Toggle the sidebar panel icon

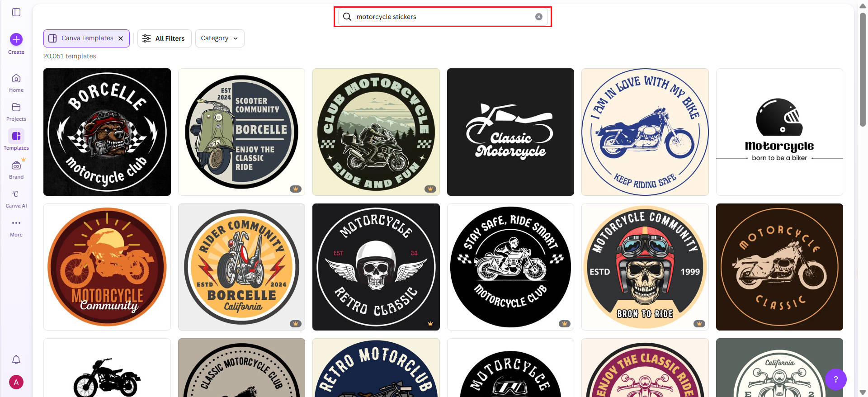(16, 12)
